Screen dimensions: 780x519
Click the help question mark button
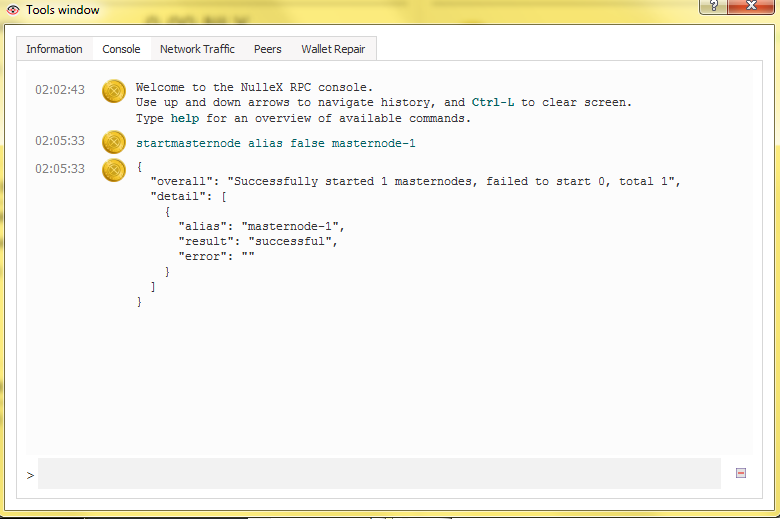714,5
